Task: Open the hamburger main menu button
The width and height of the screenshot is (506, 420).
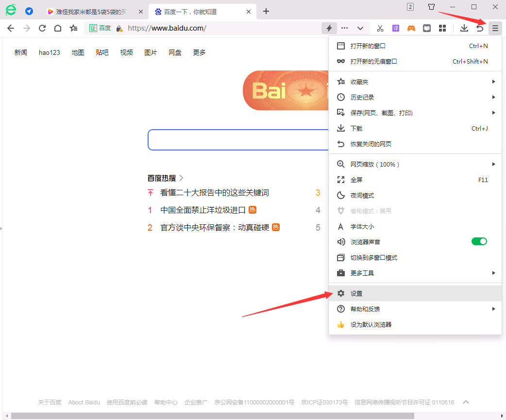Action: click(495, 28)
